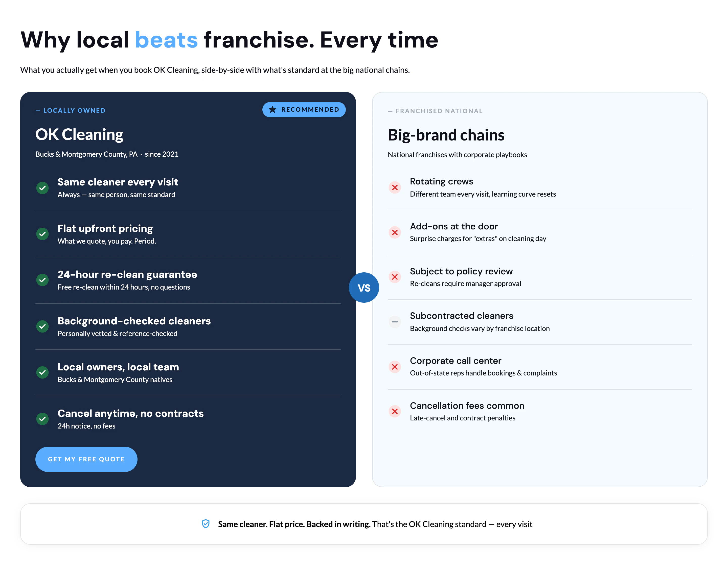This screenshot has width=728, height=570.
Task: Click 'Cancellation fees common' title
Action: tap(467, 406)
